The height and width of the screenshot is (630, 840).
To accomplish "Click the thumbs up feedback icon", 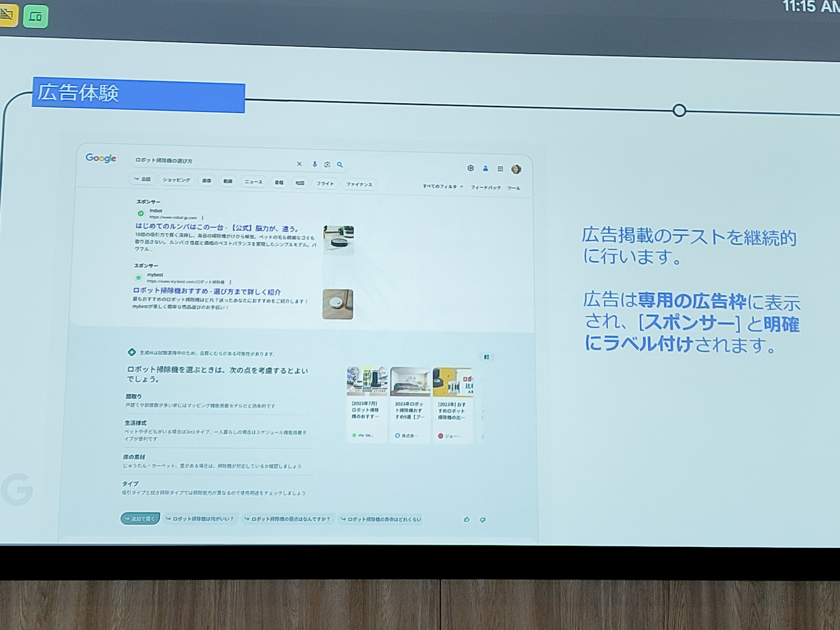I will click(x=466, y=519).
